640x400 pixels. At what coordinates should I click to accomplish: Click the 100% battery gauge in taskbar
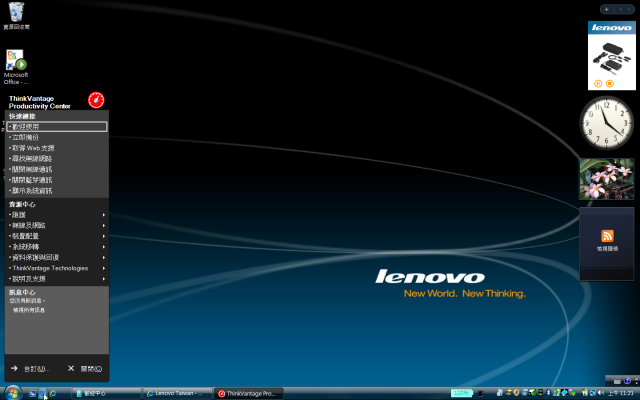[x=462, y=393]
